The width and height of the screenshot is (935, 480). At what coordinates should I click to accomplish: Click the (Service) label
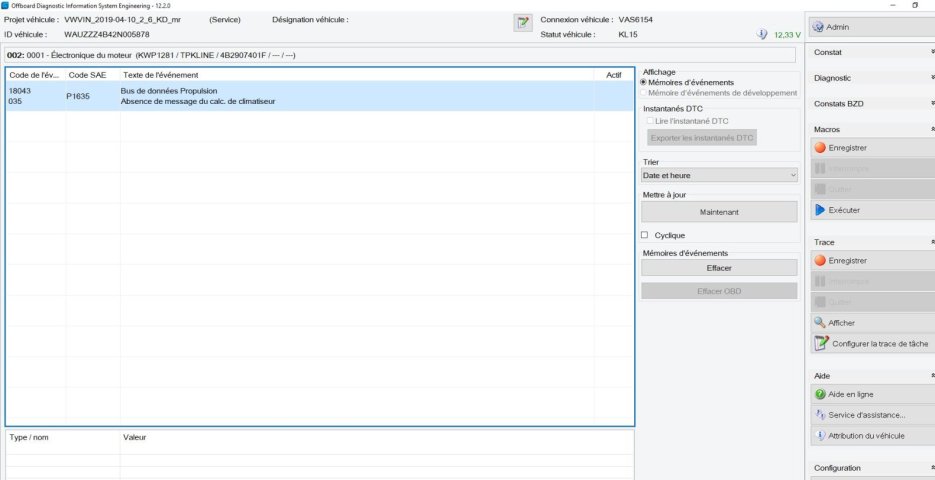pyautogui.click(x=225, y=20)
